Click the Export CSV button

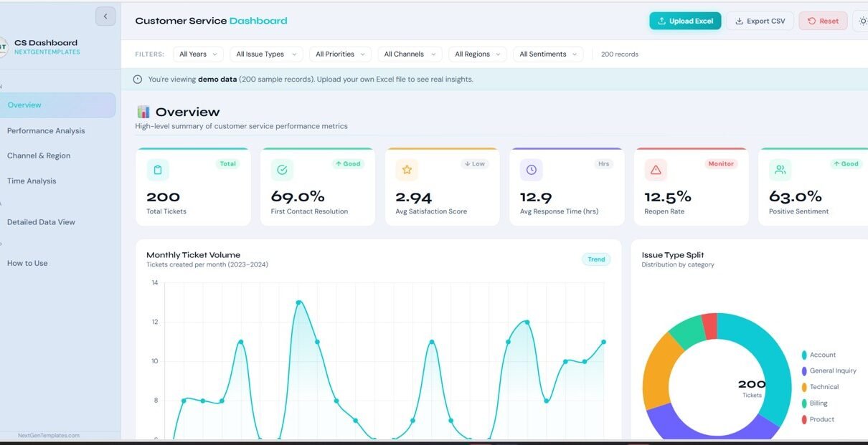(x=760, y=21)
